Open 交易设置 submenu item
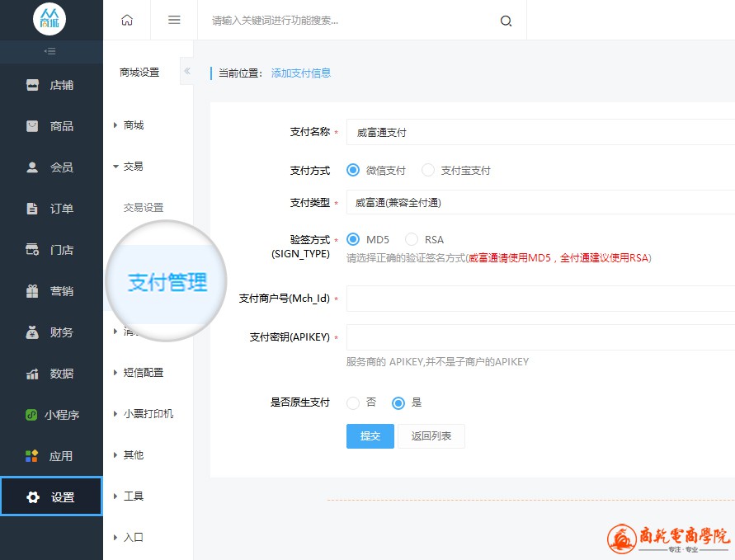735x560 pixels. point(144,208)
